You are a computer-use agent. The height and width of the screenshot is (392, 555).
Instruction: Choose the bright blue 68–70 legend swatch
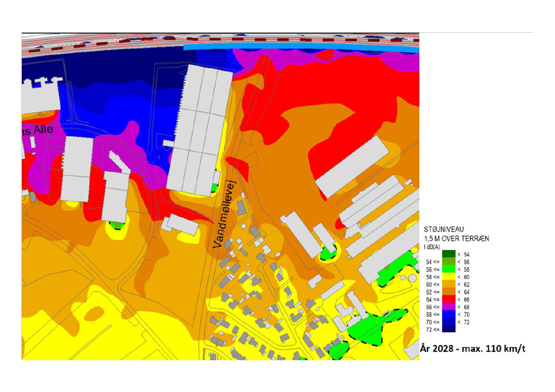click(x=448, y=314)
